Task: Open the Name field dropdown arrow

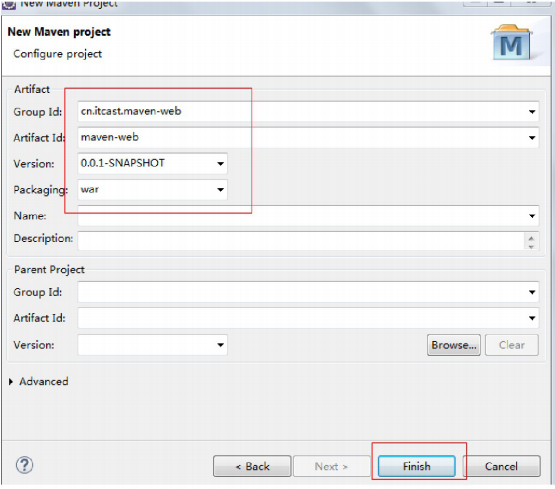Action: pyautogui.click(x=532, y=216)
